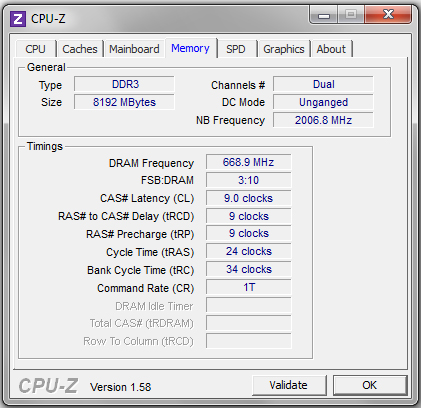
Task: Go to the SPD tab
Action: [x=236, y=49]
